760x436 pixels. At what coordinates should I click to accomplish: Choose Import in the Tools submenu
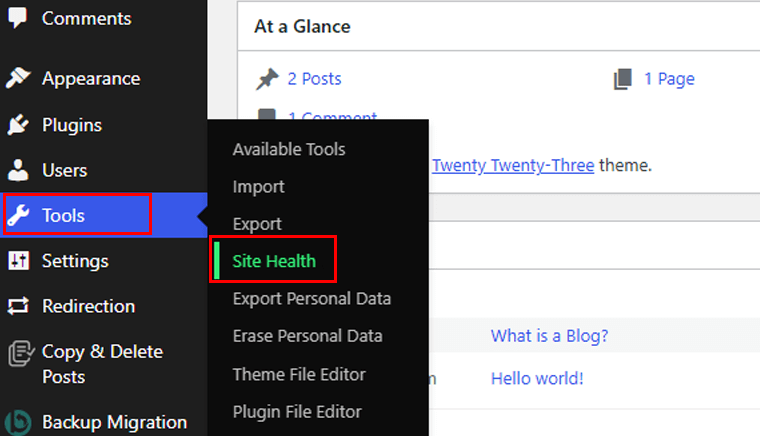pos(258,187)
